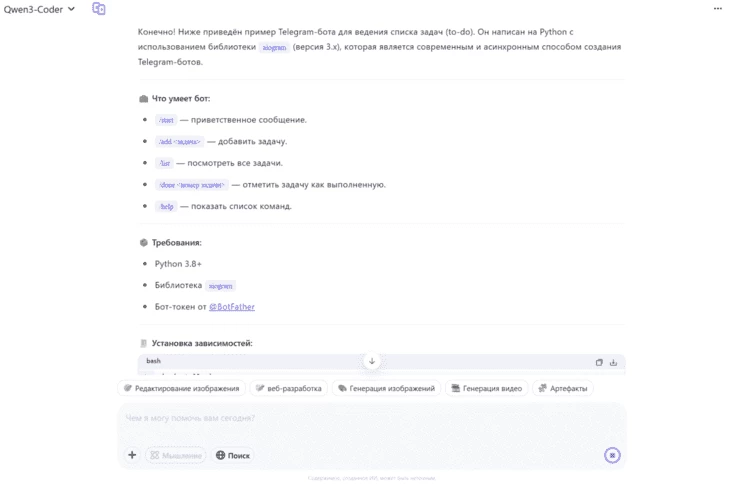Click the scroll-to-bottom arrow button

372,361
